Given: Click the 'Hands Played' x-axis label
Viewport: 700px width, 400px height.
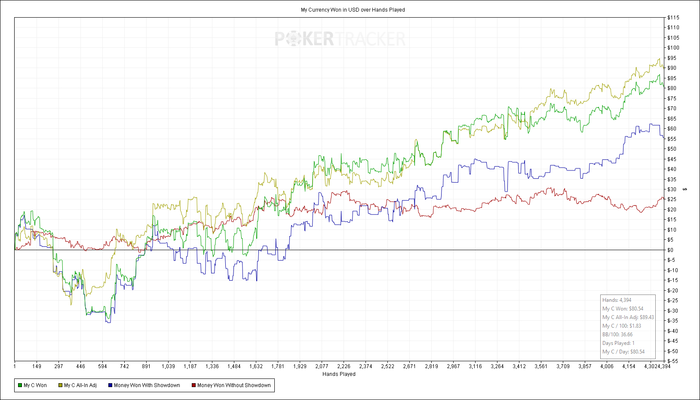Looking at the screenshot, I should pyautogui.click(x=339, y=374).
